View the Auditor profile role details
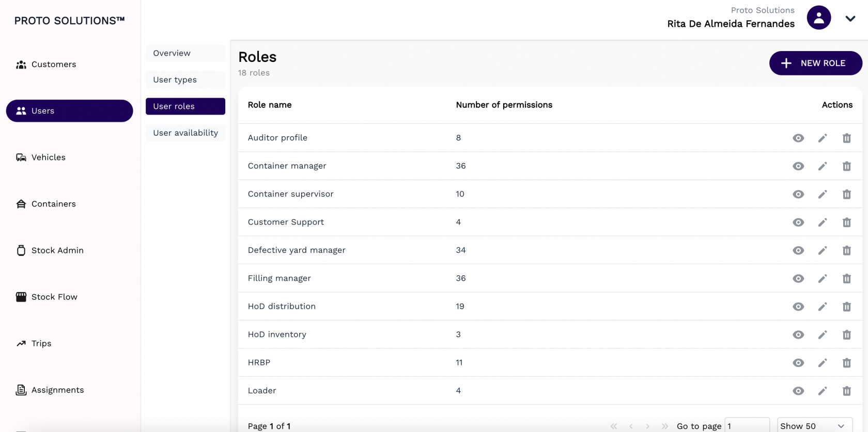 [798, 138]
